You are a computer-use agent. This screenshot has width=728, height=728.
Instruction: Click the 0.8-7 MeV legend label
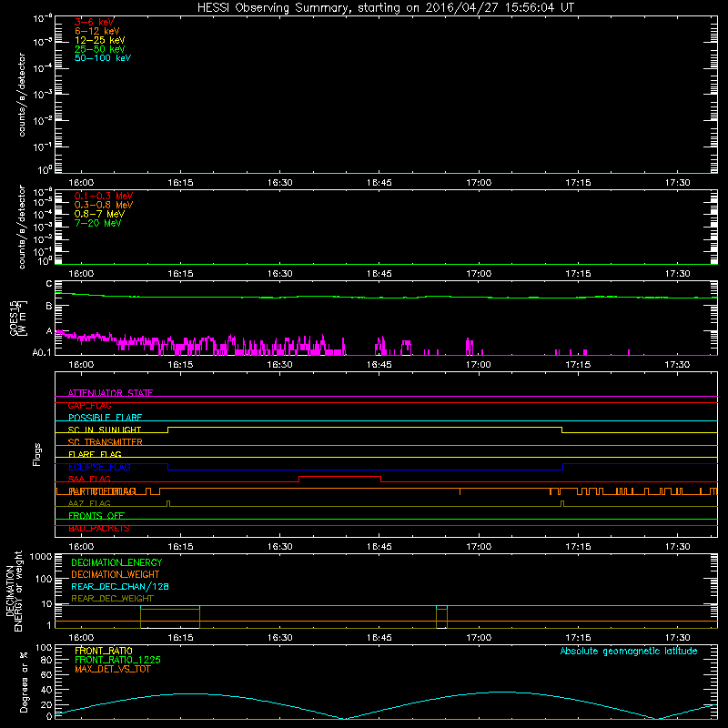pyautogui.click(x=99, y=214)
